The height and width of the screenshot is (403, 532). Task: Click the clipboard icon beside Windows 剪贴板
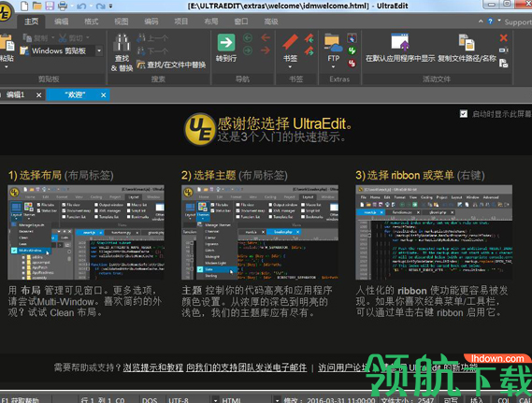pos(24,50)
